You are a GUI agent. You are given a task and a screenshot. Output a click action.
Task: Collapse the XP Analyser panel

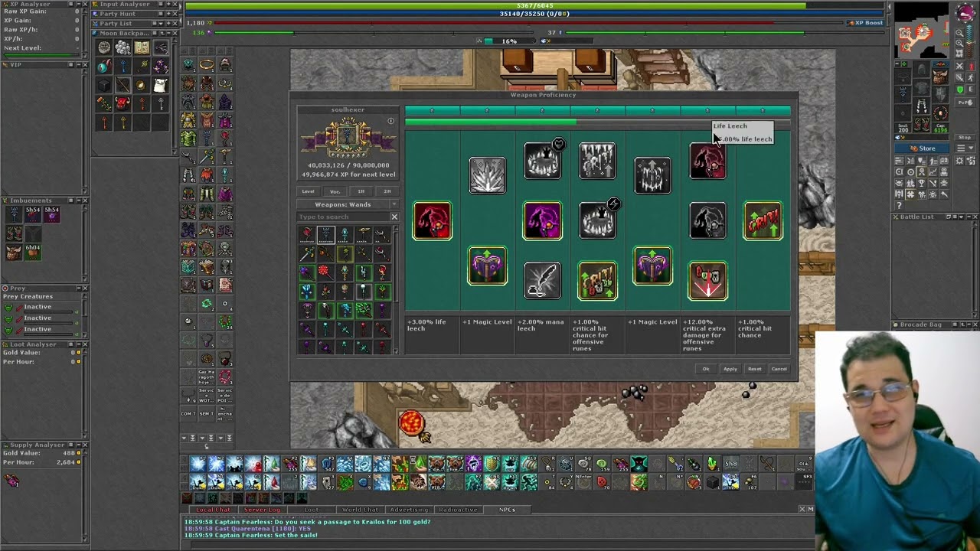(x=79, y=5)
